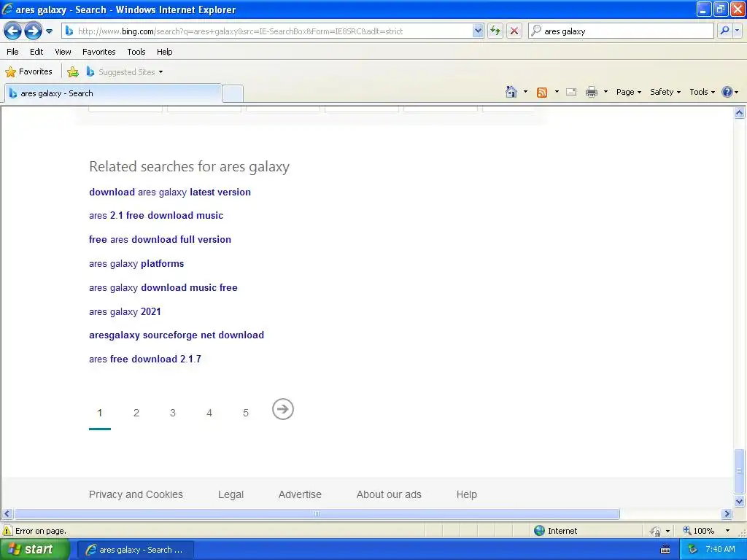The height and width of the screenshot is (560, 747).
Task: Open About our ads footer link
Action: click(389, 494)
